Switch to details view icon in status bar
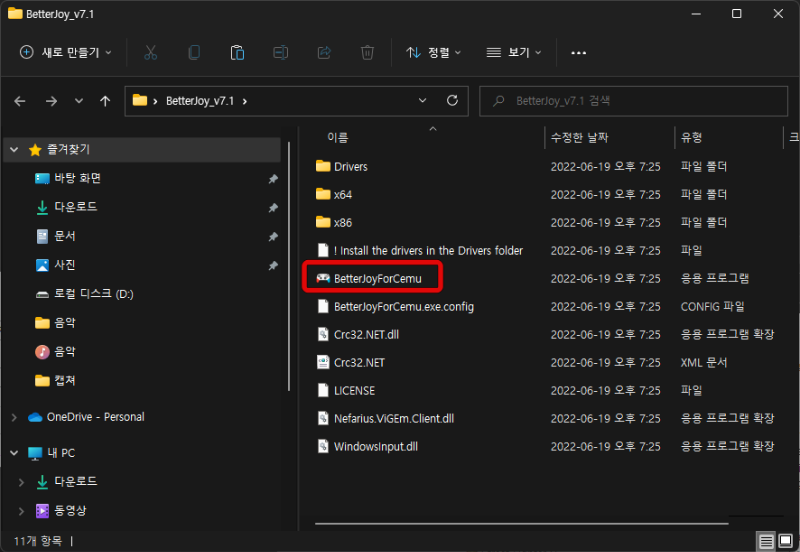 pos(766,541)
